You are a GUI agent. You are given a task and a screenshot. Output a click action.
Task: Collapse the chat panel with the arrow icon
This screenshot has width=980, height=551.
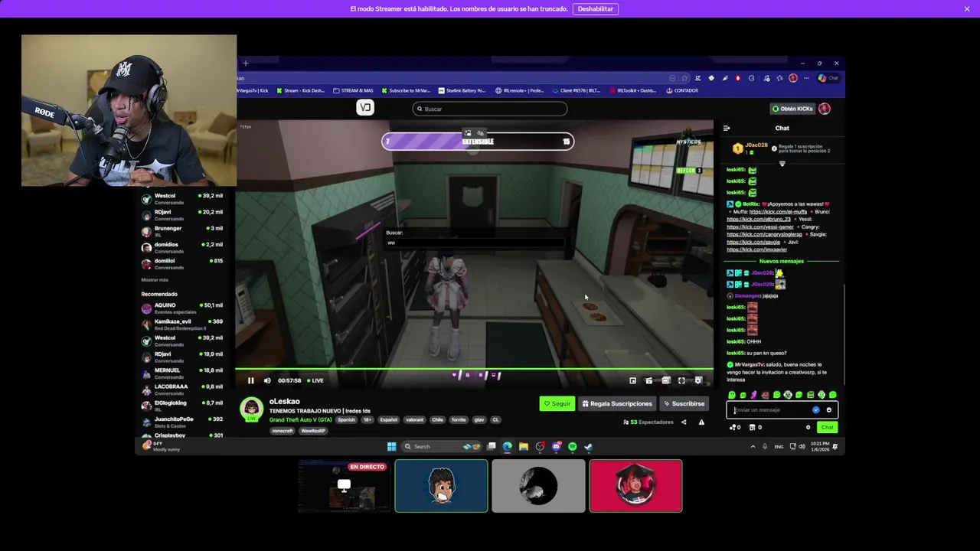727,128
